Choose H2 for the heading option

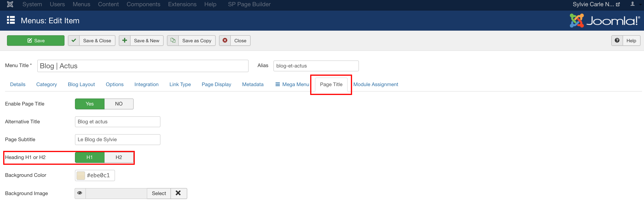tap(118, 157)
